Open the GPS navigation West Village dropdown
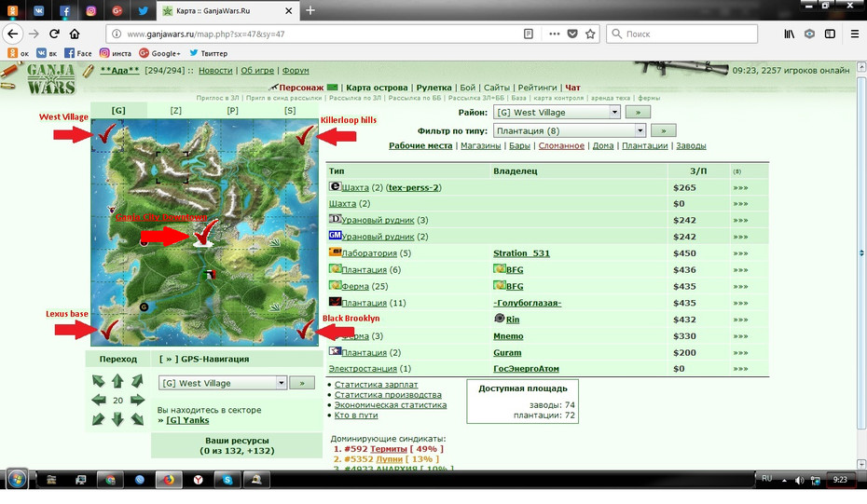867x504 pixels. (x=222, y=383)
